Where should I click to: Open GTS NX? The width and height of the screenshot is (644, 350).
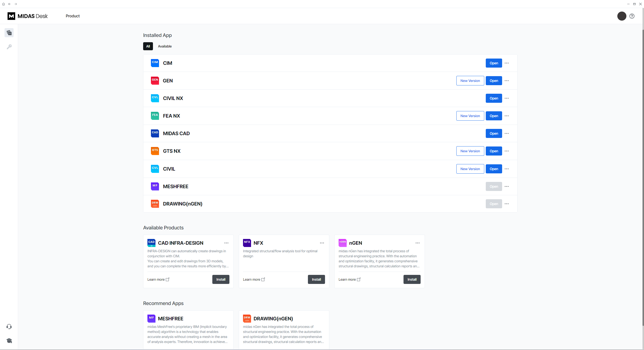pos(494,151)
